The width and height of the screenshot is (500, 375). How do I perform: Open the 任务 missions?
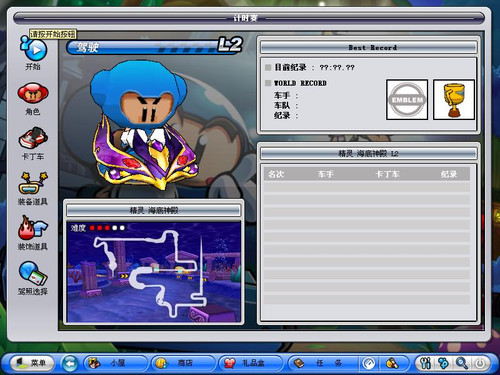[322, 363]
